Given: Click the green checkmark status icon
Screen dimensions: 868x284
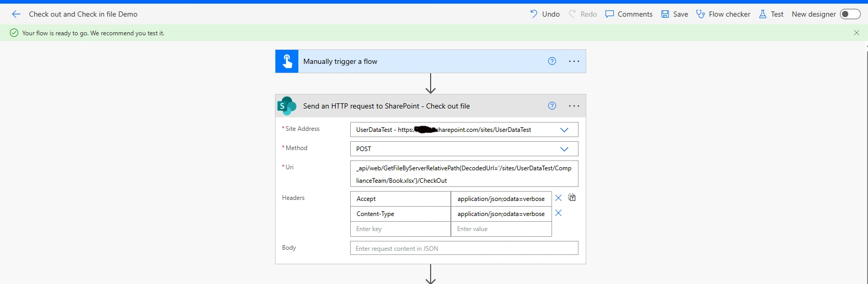Looking at the screenshot, I should 14,33.
